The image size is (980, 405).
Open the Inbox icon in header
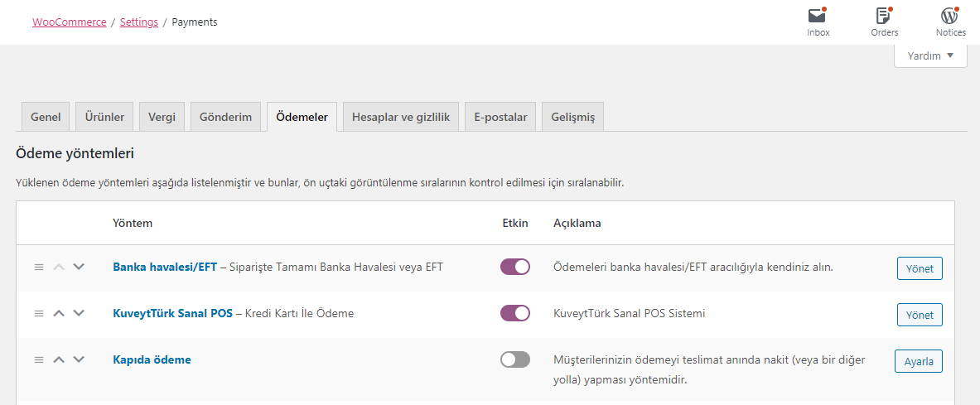coord(818,22)
